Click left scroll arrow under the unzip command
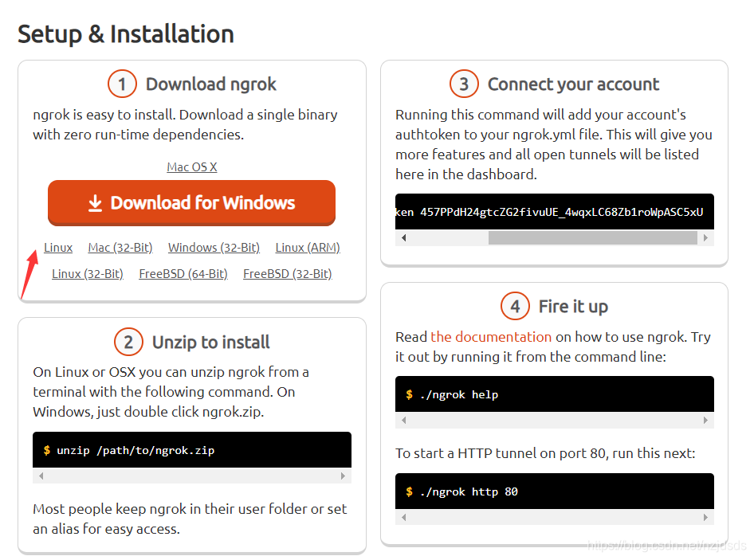The height and width of the screenshot is (560, 754). pyautogui.click(x=41, y=476)
